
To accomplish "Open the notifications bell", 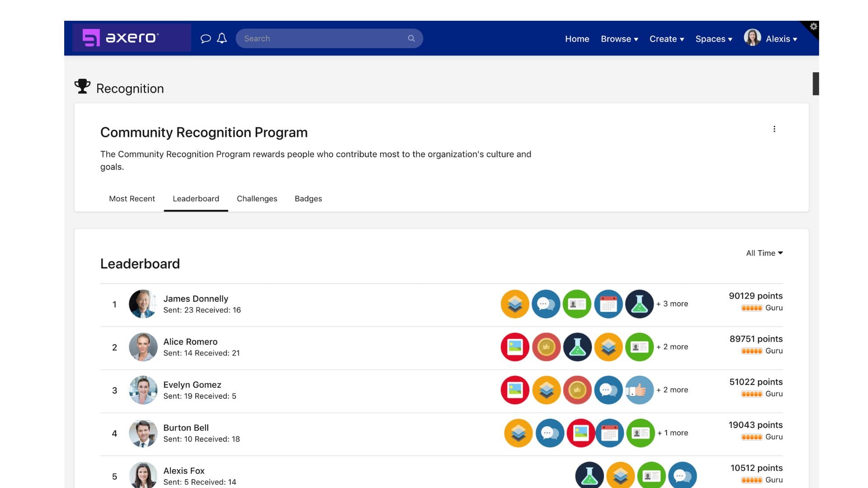I will point(222,38).
